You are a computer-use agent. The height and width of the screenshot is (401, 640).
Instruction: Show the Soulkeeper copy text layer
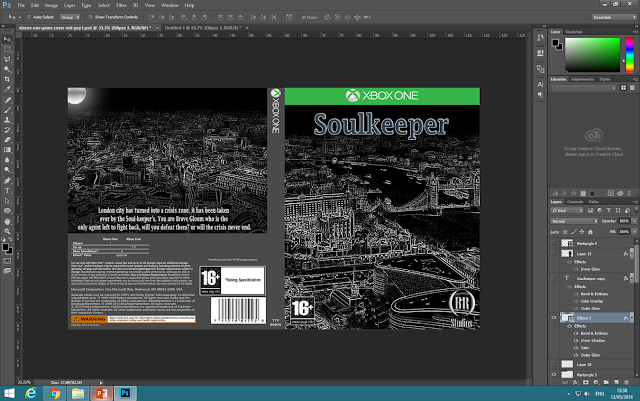pyautogui.click(x=554, y=278)
